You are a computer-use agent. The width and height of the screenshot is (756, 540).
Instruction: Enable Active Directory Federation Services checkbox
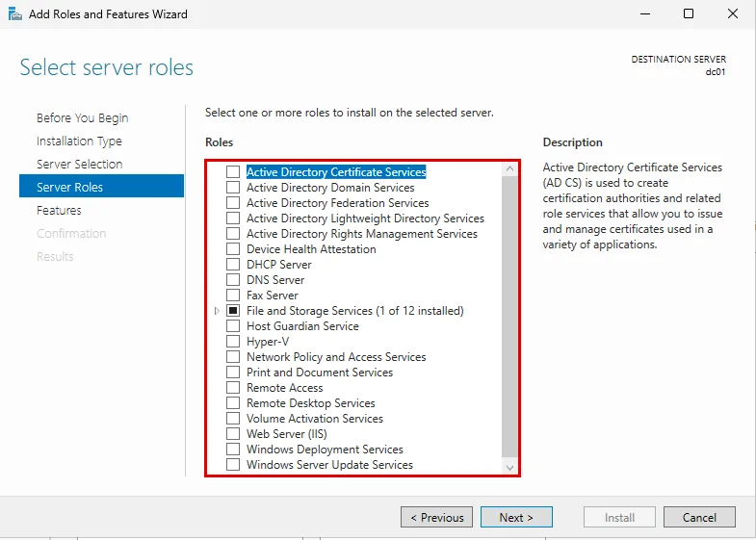(x=233, y=203)
